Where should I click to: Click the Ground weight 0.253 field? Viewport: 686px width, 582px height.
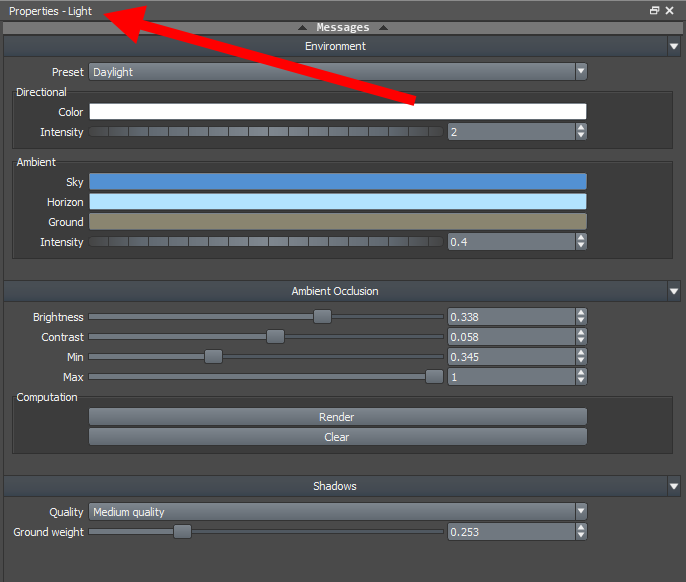point(511,532)
